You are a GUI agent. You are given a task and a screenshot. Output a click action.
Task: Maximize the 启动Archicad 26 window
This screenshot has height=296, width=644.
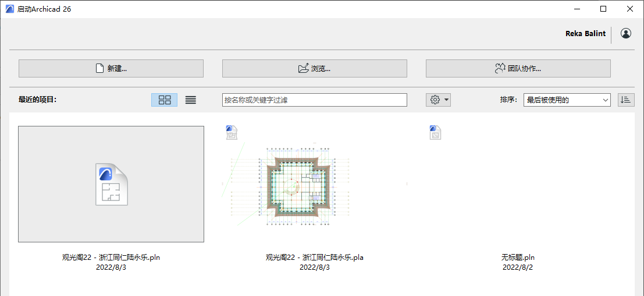[x=603, y=9]
